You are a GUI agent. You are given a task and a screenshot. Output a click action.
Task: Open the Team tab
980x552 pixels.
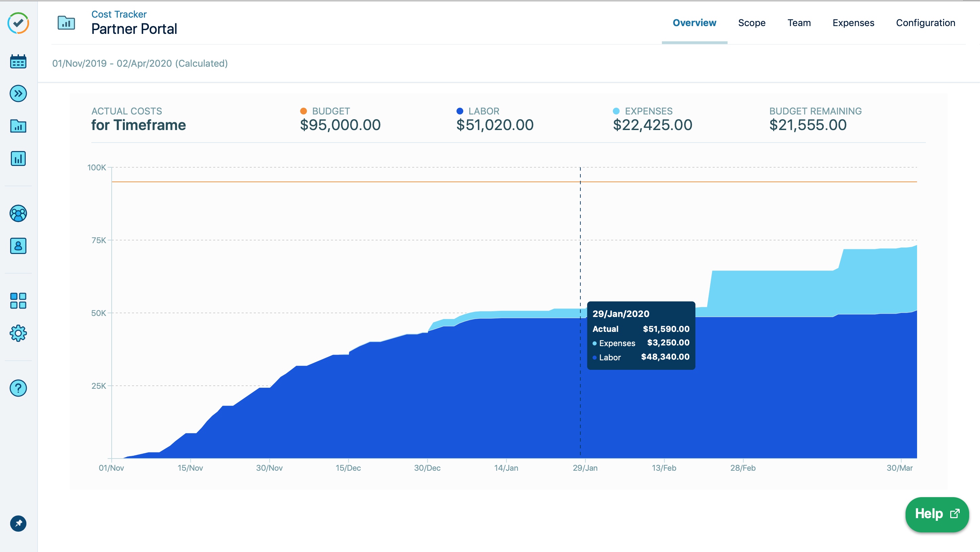[x=799, y=23]
